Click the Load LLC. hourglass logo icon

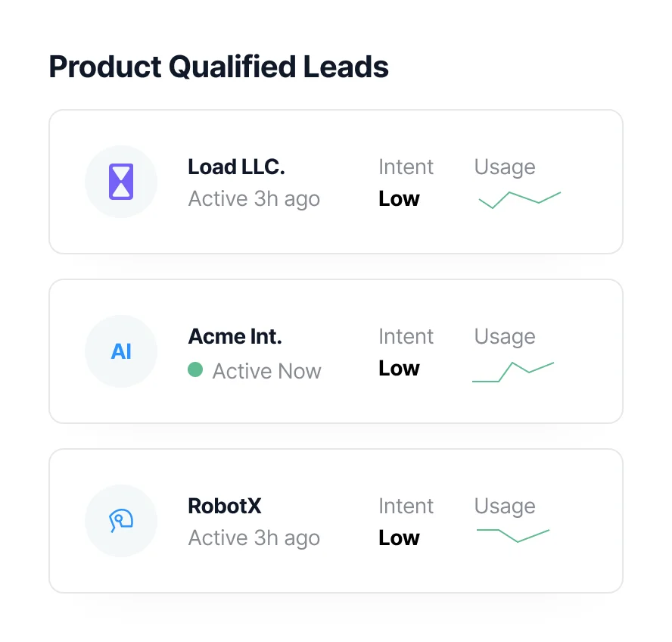tap(121, 182)
